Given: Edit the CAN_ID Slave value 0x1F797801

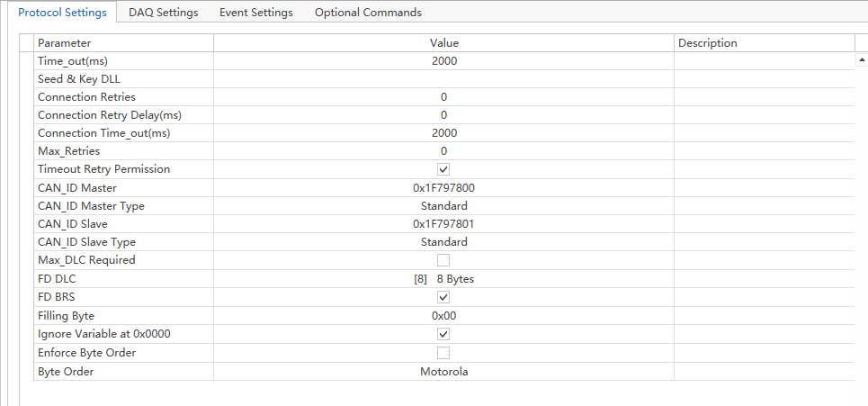Looking at the screenshot, I should click(x=443, y=224).
